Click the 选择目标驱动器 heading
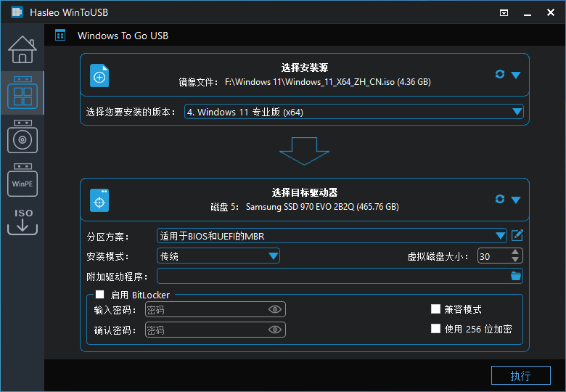Image resolution: width=566 pixels, height=392 pixels. (x=305, y=192)
